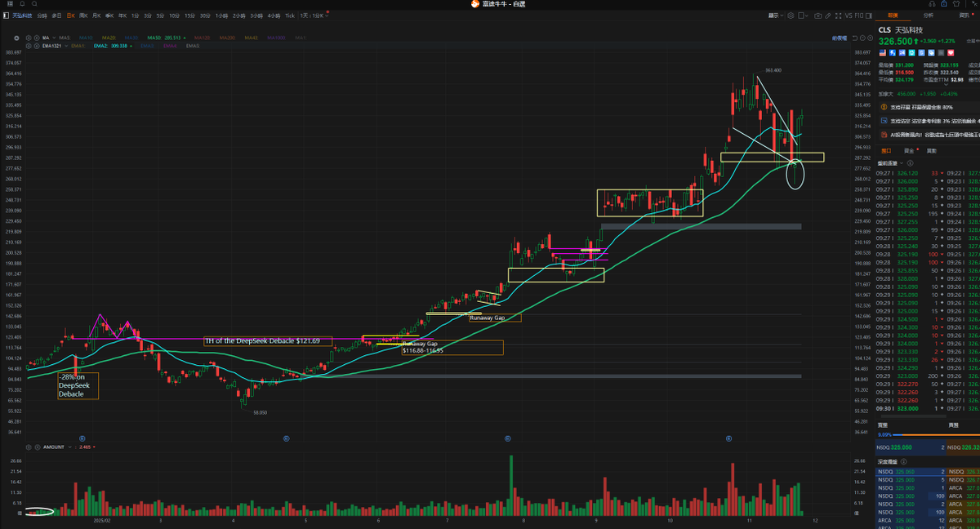Click the MA50 285.513 legend value
980x529 pixels.
coord(166,38)
